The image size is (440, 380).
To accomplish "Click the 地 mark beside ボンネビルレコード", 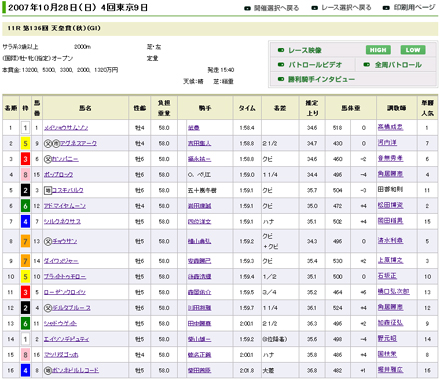I will [x=48, y=370].
